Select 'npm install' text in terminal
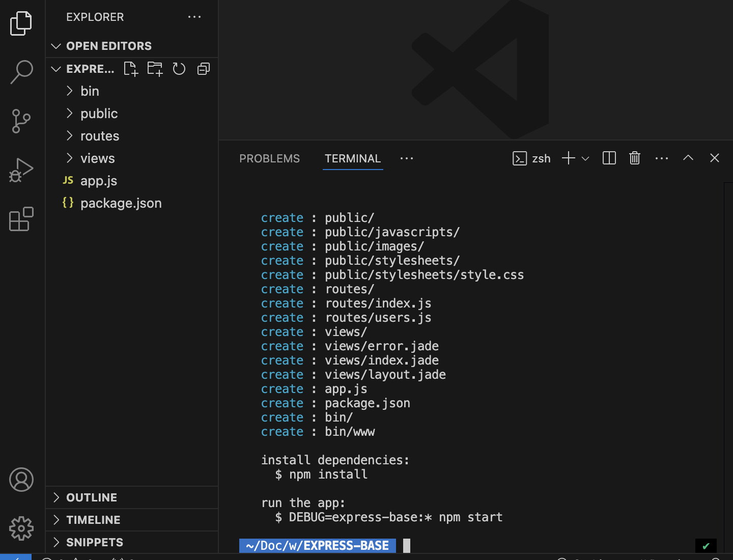The height and width of the screenshot is (560, 733). (328, 474)
